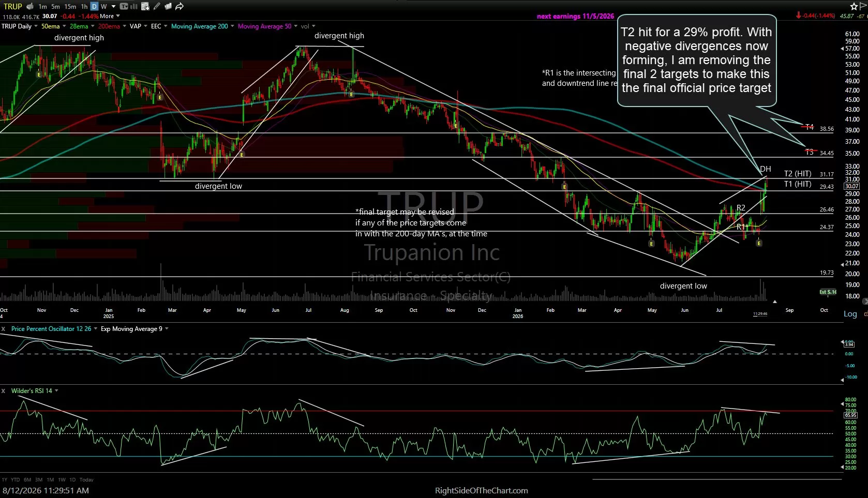Click the PPO value 3.94 axis tag

pos(849,344)
